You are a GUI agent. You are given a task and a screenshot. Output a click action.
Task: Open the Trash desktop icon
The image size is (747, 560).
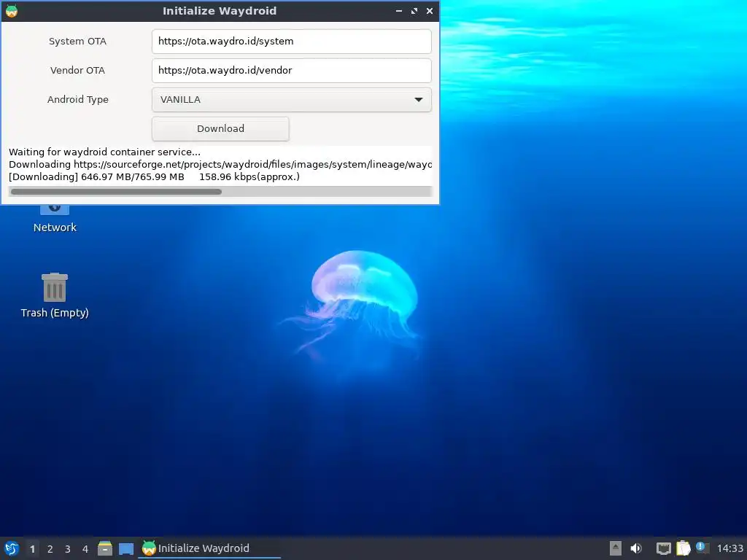point(54,295)
